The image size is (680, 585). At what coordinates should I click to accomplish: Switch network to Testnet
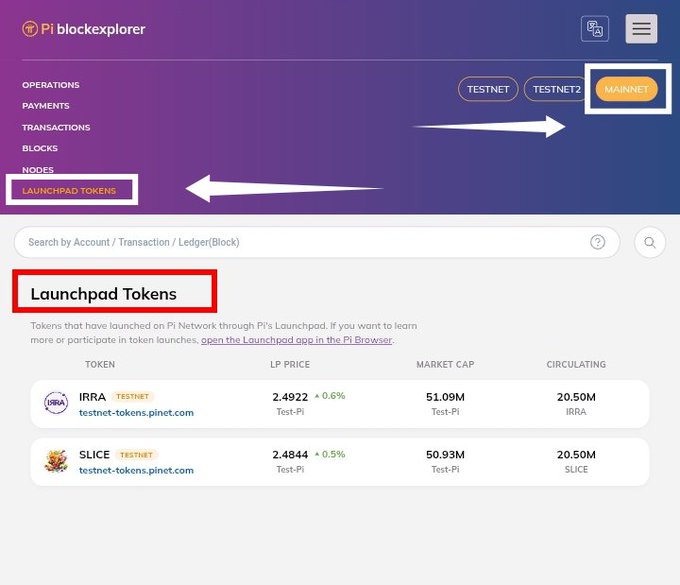(x=488, y=89)
